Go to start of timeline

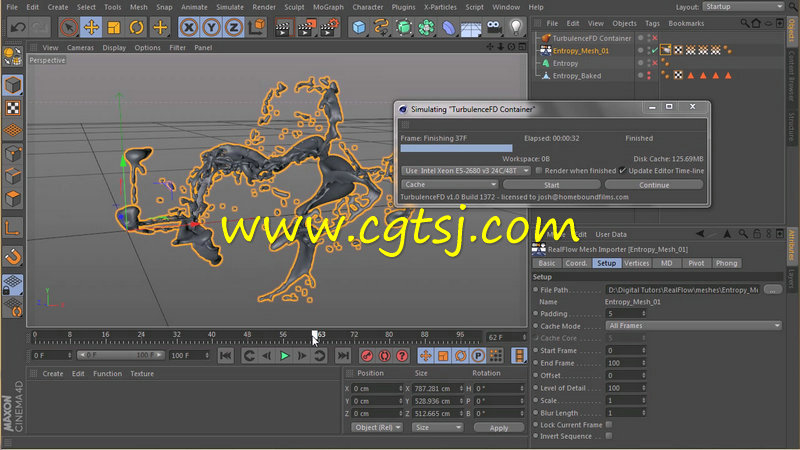(x=226, y=356)
